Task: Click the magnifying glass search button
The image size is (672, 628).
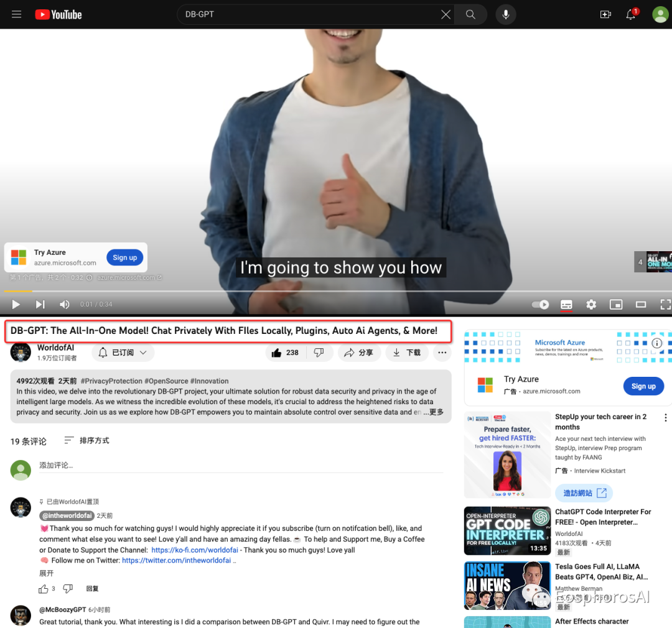Action: pos(470,14)
